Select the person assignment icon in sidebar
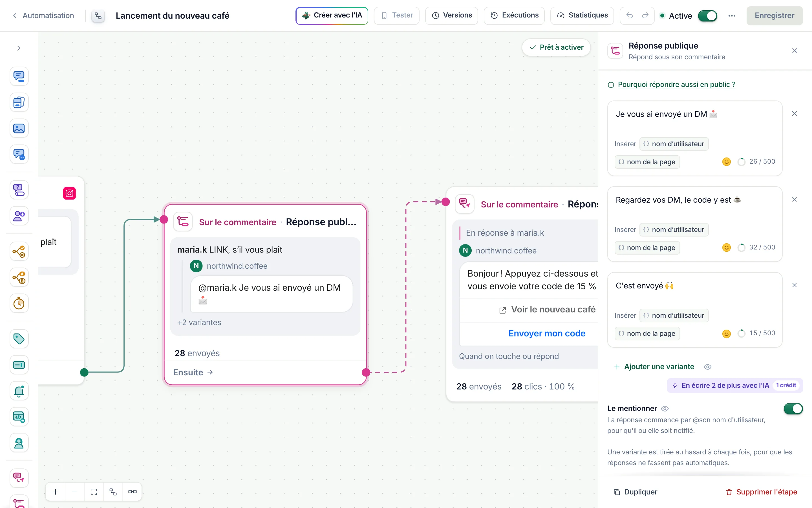Viewport: 812px width, 508px height. coord(19,443)
